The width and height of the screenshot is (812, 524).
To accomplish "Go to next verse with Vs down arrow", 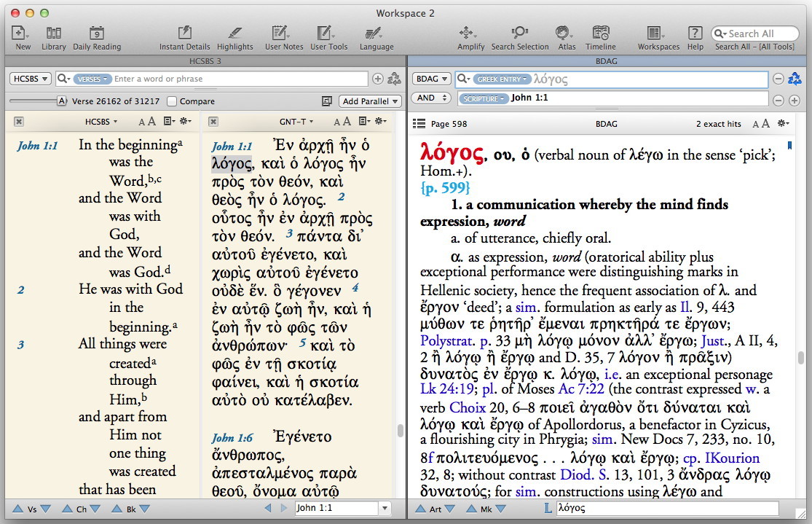I will (46, 509).
